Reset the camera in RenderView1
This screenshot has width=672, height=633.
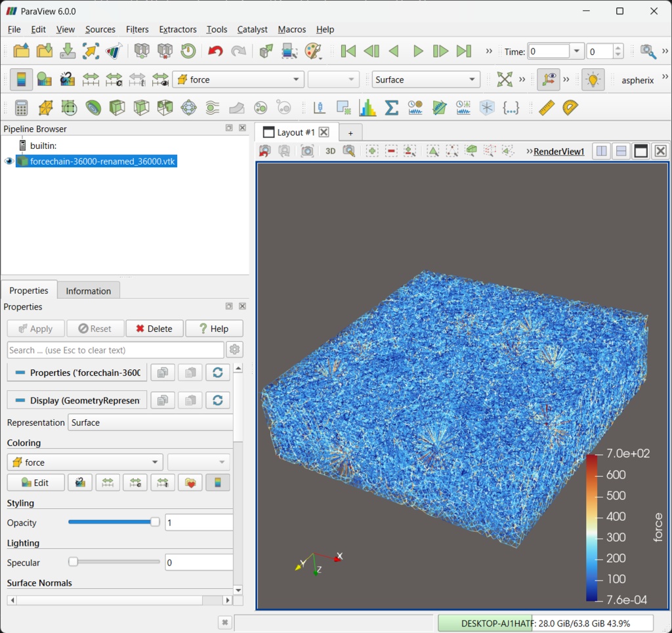click(265, 151)
